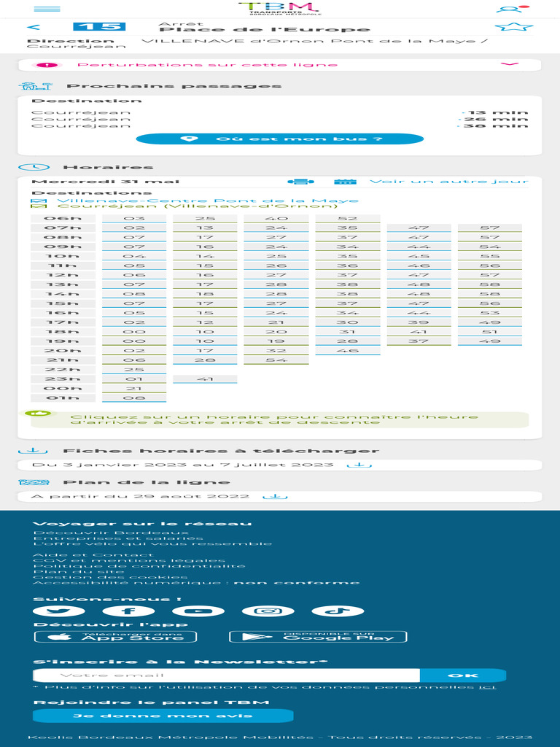Open the user account icon
This screenshot has height=747, width=560.
[x=512, y=9]
